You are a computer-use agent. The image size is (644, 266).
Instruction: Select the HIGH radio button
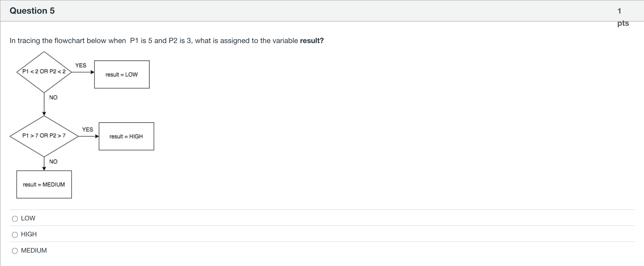[x=15, y=235]
